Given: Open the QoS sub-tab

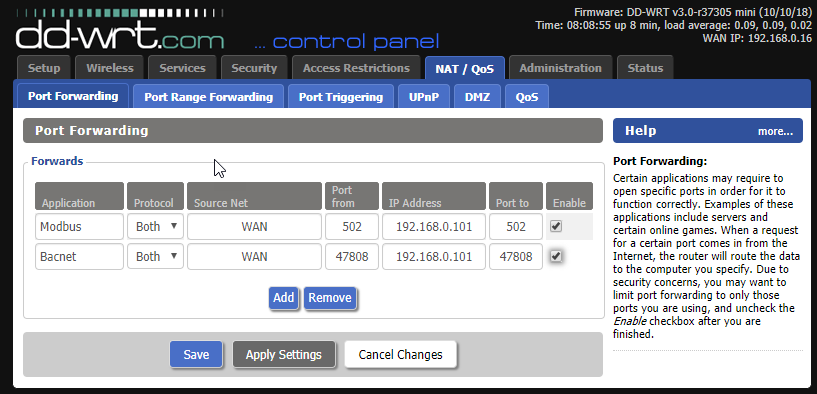Looking at the screenshot, I should pos(527,97).
